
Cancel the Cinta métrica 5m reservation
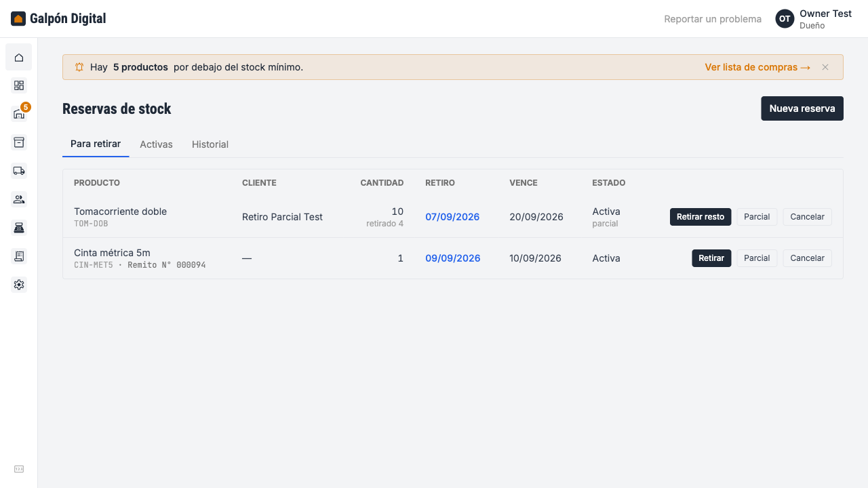808,258
